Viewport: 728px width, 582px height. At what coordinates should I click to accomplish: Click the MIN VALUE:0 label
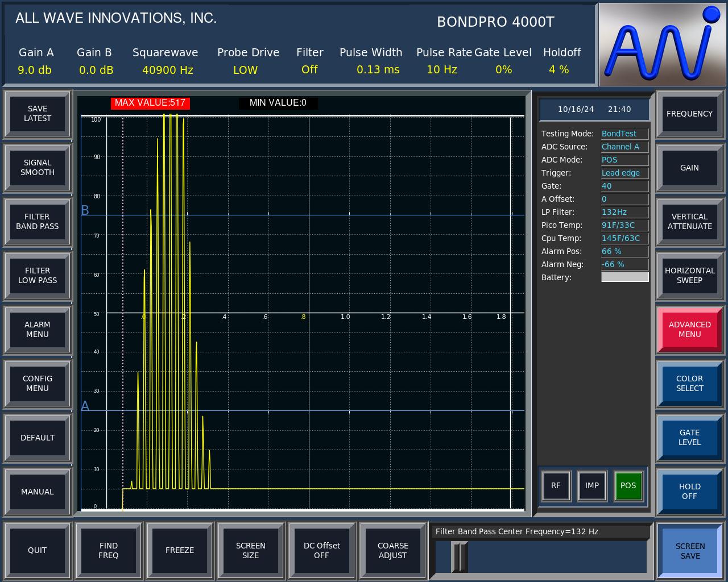278,103
